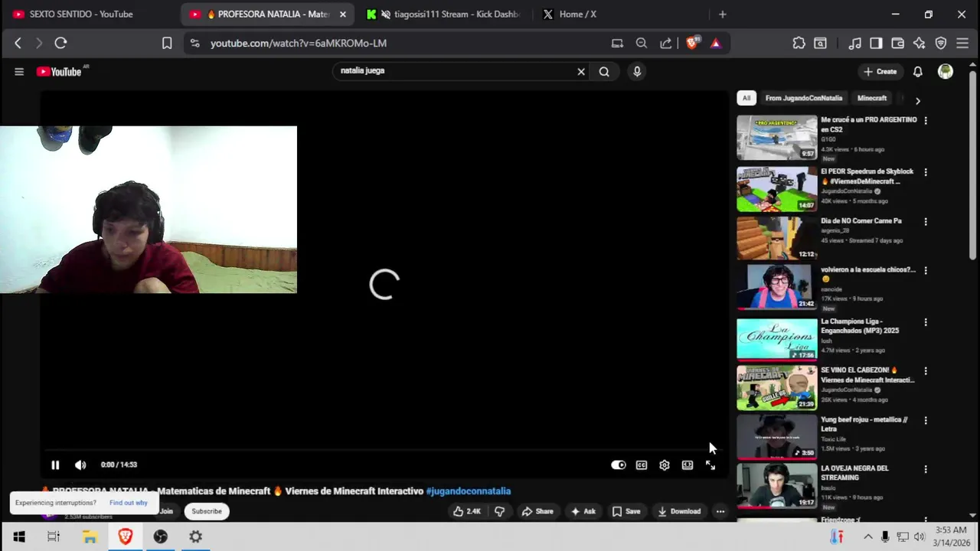Open options for volvieron a la escuela video
The image size is (980, 551).
point(926,270)
